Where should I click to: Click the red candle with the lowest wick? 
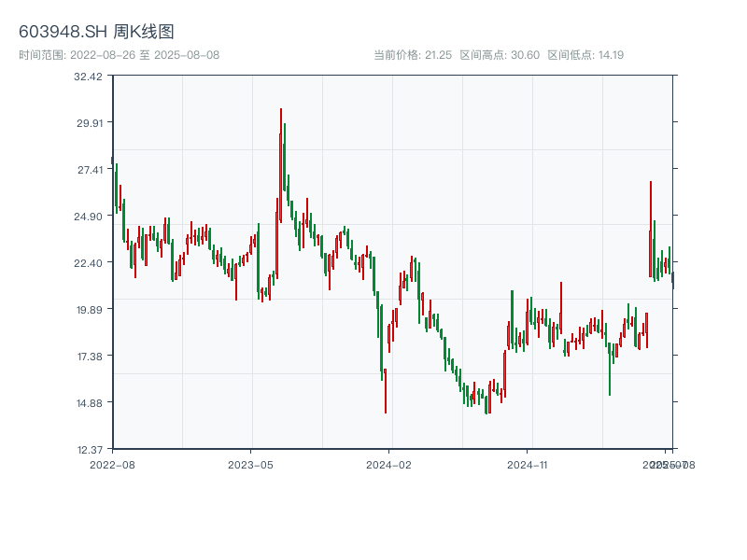tap(385, 390)
